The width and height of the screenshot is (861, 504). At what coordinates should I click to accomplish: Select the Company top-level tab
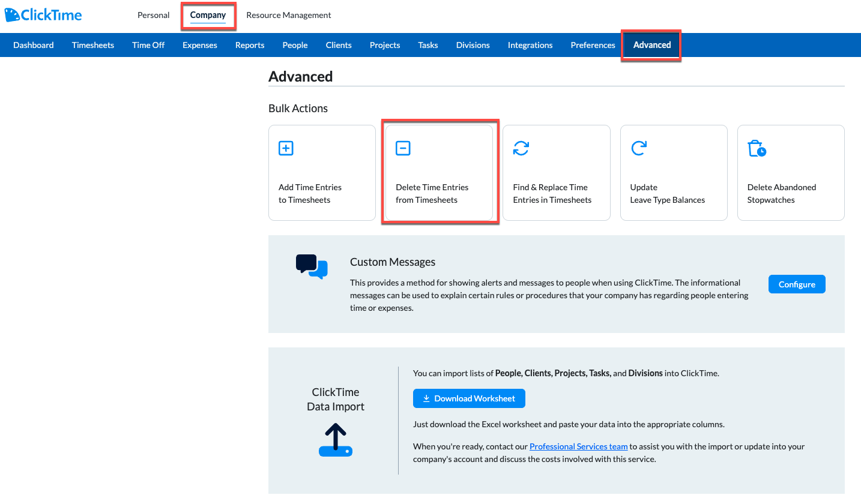pos(208,15)
